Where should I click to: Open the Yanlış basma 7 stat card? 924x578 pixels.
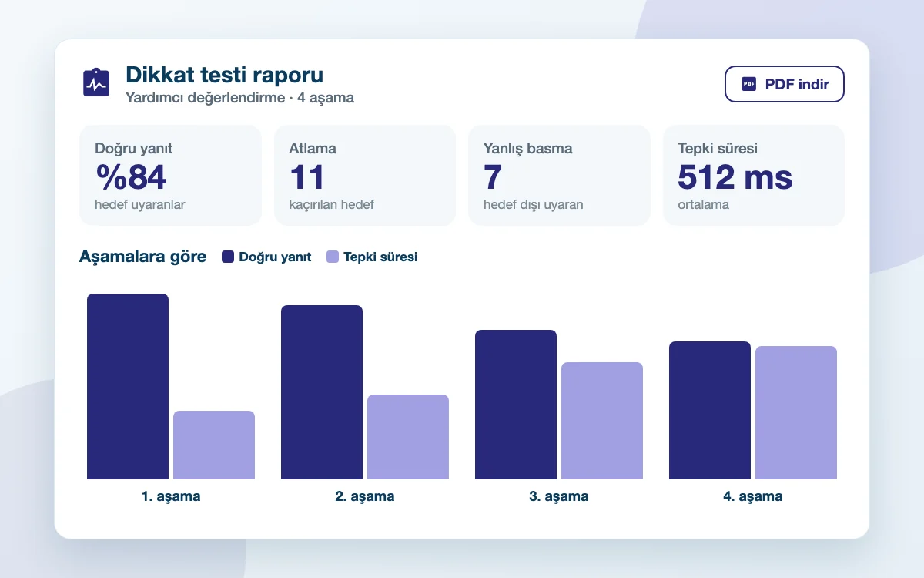pyautogui.click(x=559, y=176)
